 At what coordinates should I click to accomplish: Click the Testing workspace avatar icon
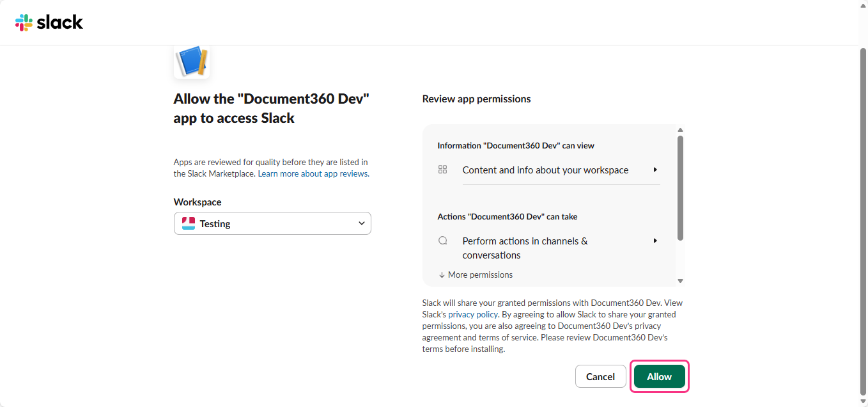pyautogui.click(x=189, y=223)
